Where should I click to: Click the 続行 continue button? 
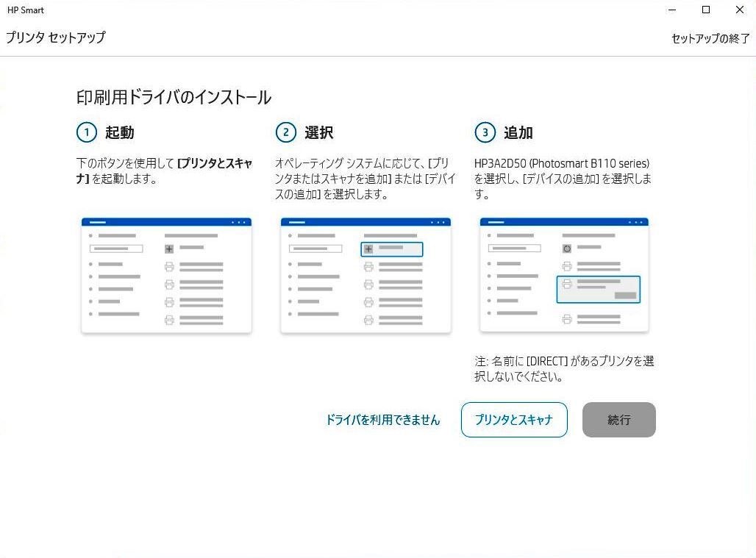coord(618,420)
